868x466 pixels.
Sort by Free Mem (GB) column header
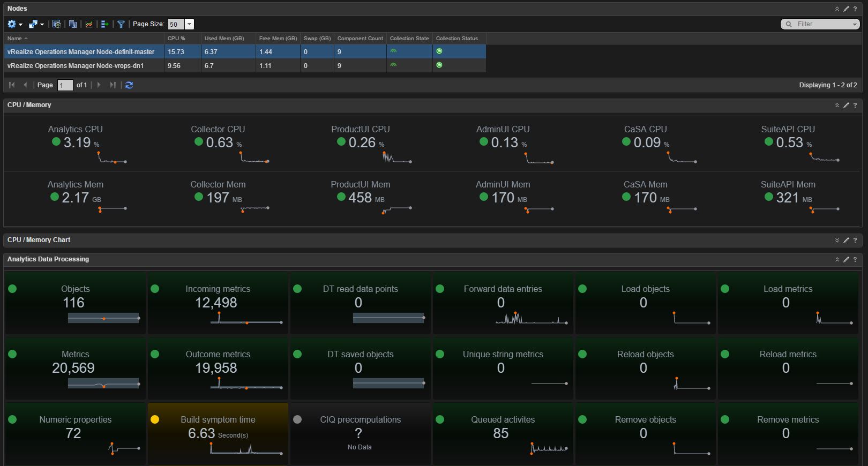tap(278, 39)
